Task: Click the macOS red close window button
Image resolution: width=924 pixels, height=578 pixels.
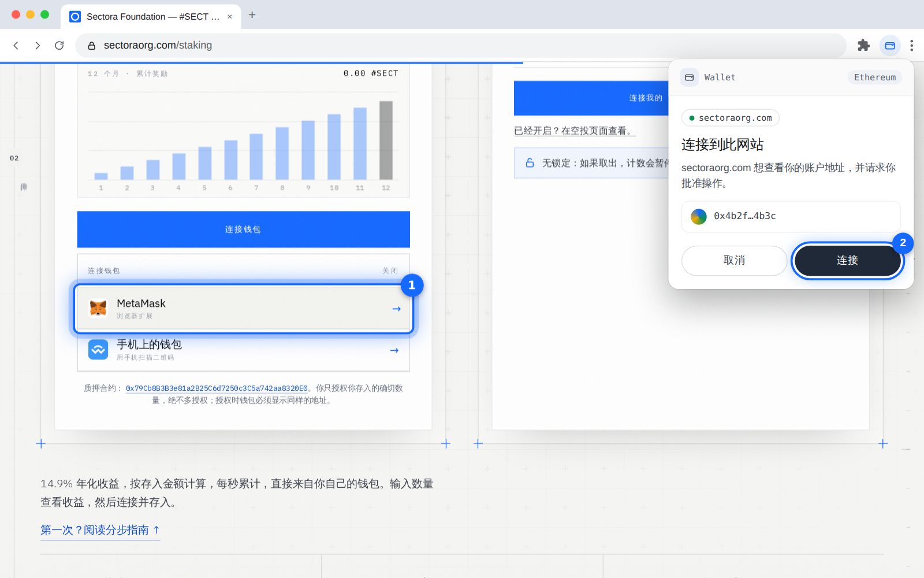Action: pos(16,14)
